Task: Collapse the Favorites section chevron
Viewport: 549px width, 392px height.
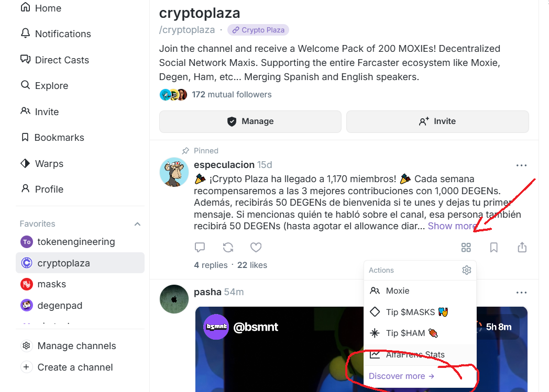Action: [137, 224]
